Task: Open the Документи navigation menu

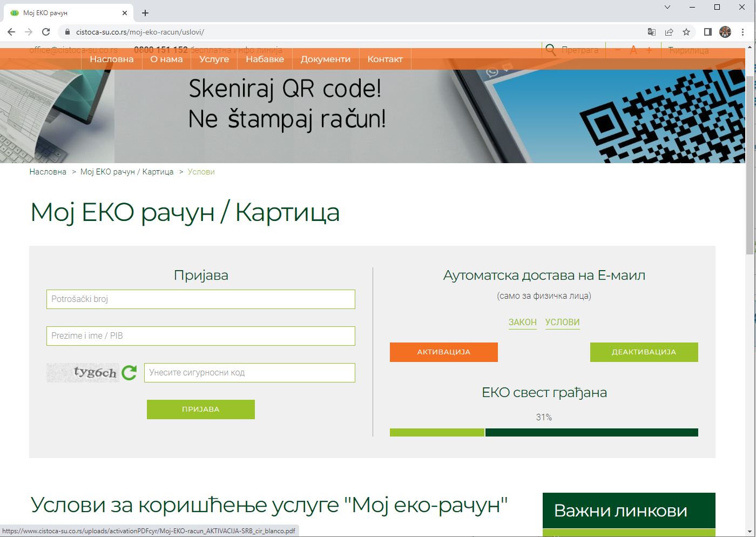Action: (x=325, y=59)
